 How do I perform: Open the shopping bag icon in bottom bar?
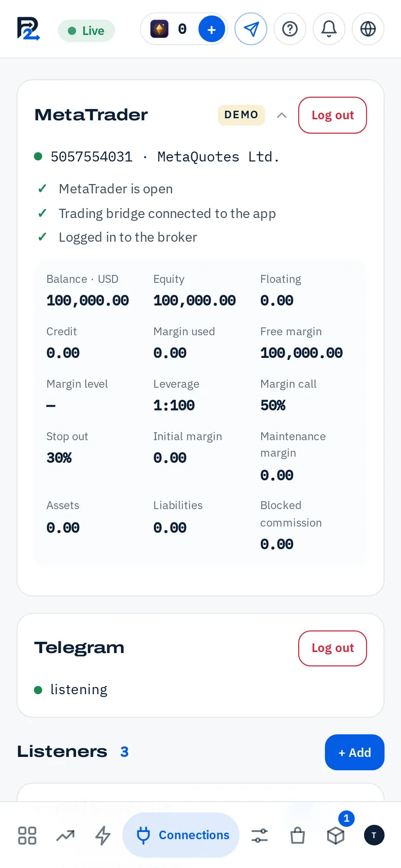point(298,835)
